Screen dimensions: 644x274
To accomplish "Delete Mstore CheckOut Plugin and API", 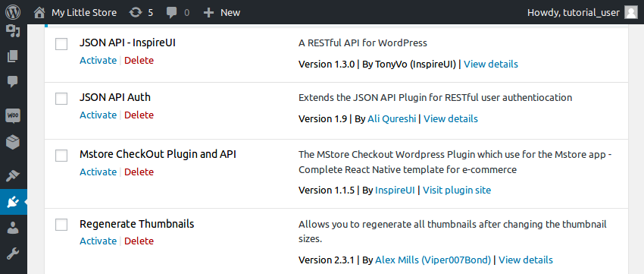I will tap(139, 172).
